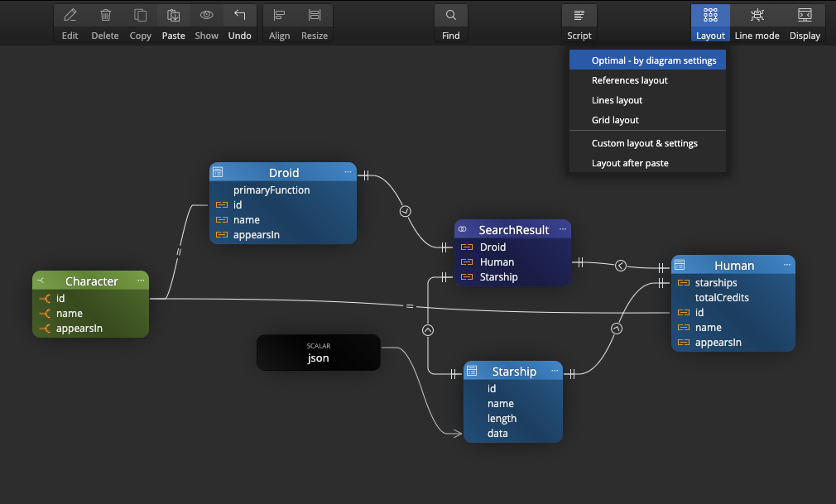Viewport: 836px width, 504px height.
Task: Open the Display dropdown
Action: point(805,22)
